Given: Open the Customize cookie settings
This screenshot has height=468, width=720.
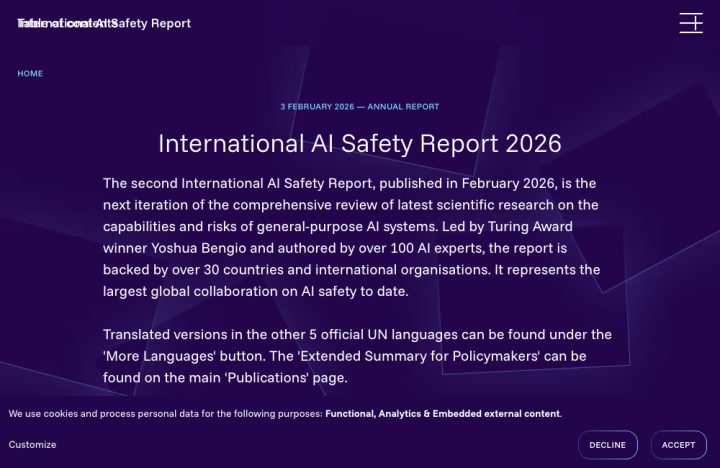Looking at the screenshot, I should coord(32,445).
